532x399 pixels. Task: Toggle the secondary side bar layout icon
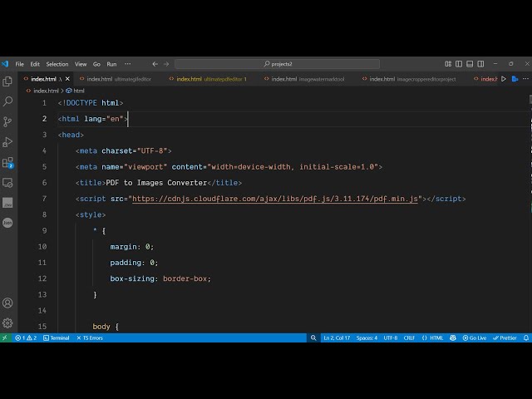[x=480, y=64]
